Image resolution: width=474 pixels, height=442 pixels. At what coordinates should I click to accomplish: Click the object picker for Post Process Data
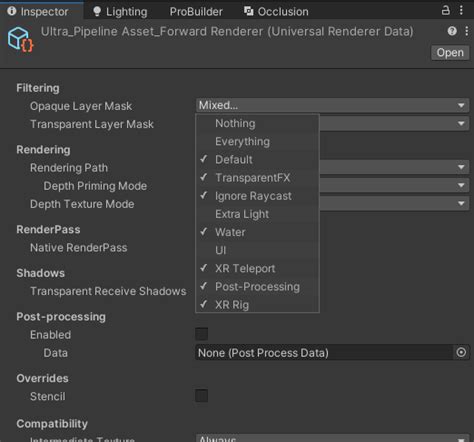(461, 352)
